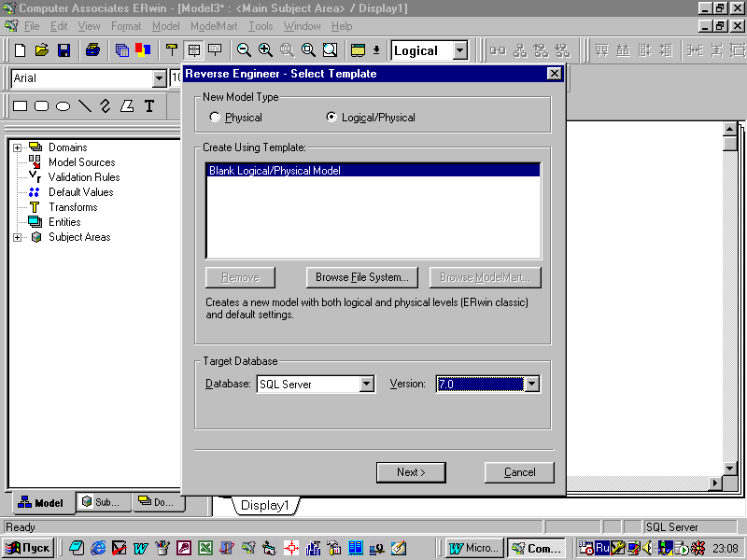This screenshot has width=747, height=560.
Task: Click the entity view toolbar icon
Action: click(x=172, y=50)
